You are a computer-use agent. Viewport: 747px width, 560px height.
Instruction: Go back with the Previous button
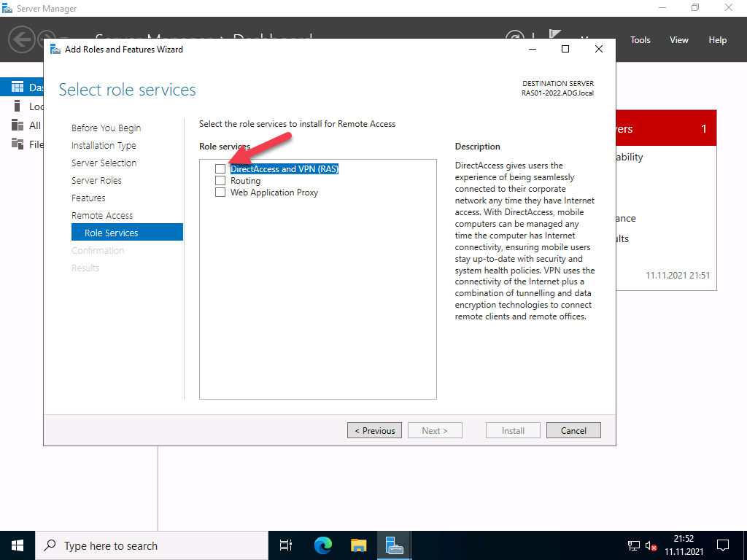click(374, 430)
